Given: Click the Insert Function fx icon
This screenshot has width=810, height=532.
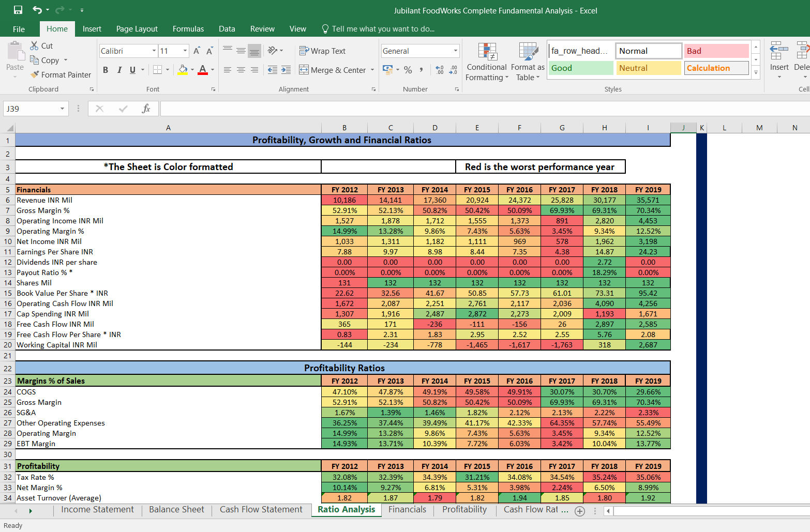Looking at the screenshot, I should coord(146,109).
